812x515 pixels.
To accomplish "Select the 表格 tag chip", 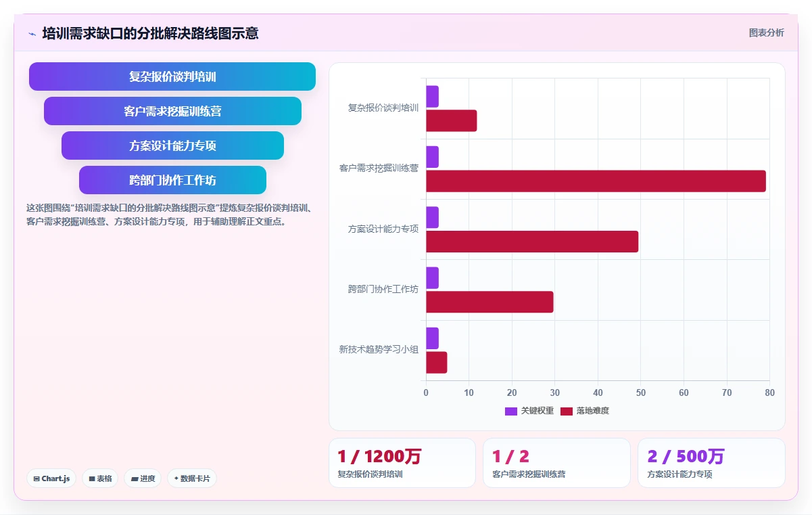I will (x=100, y=478).
